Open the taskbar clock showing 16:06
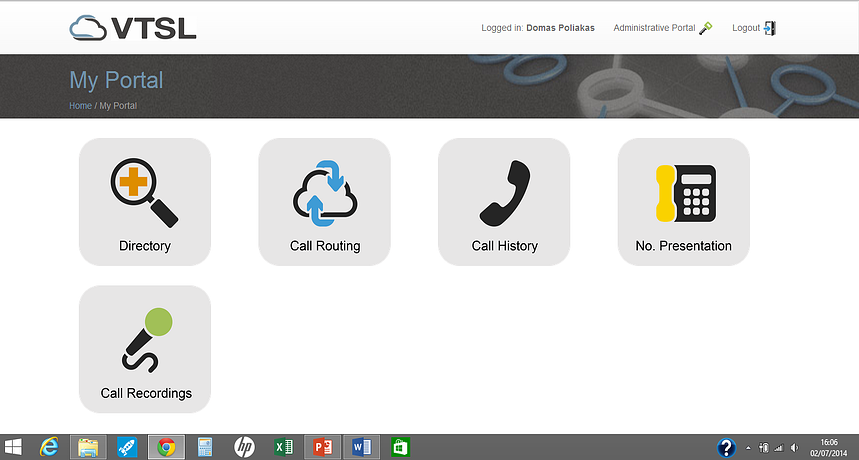859x460 pixels. (828, 447)
